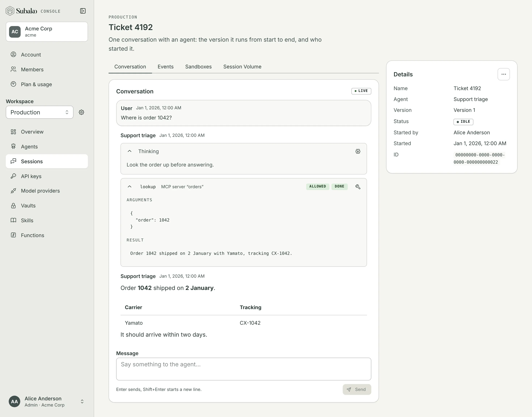Click the AA user avatar
This screenshot has width=532, height=417.
point(14,402)
